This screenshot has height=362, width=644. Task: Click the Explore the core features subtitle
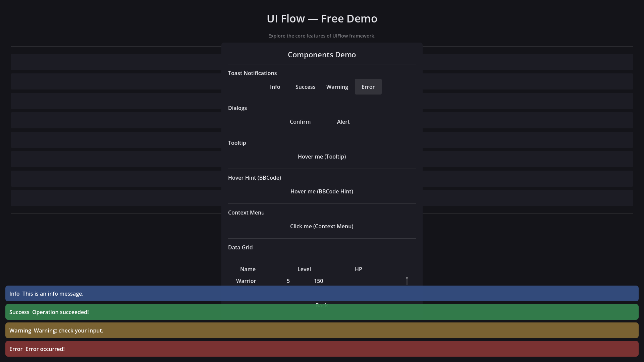(322, 36)
